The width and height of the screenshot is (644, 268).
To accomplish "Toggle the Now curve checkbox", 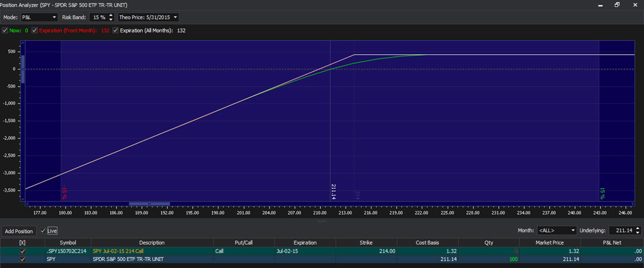I will point(5,30).
